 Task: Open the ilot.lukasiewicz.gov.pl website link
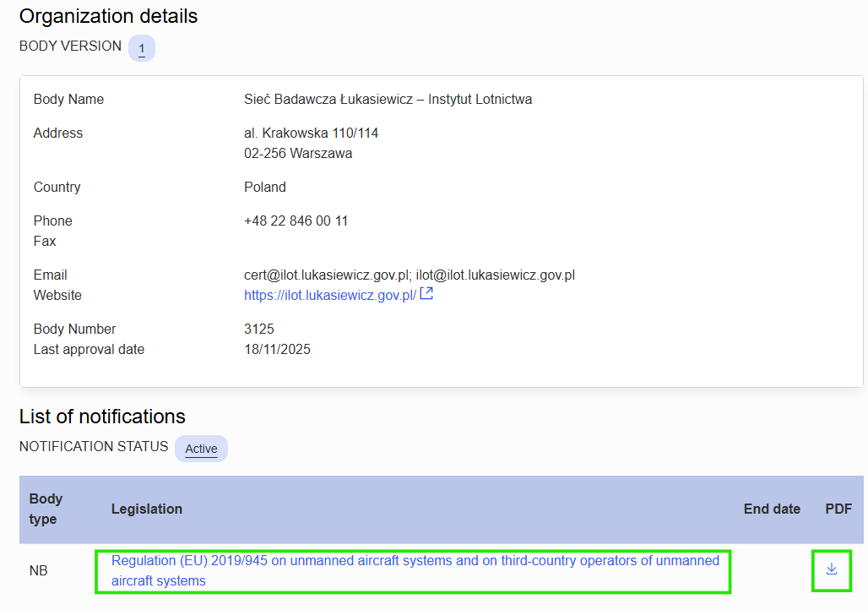click(329, 296)
